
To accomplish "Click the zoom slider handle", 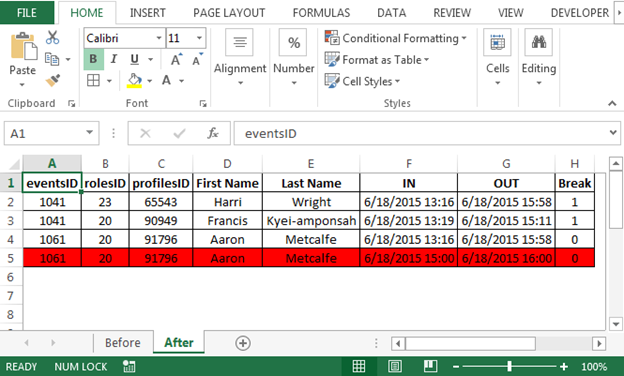I will 509,366.
